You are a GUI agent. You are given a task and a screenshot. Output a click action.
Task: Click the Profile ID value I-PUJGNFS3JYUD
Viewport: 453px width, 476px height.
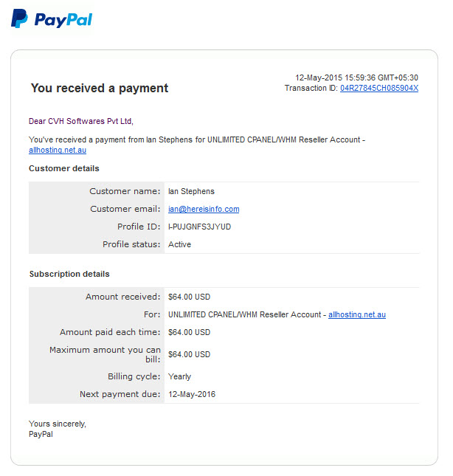coord(199,227)
